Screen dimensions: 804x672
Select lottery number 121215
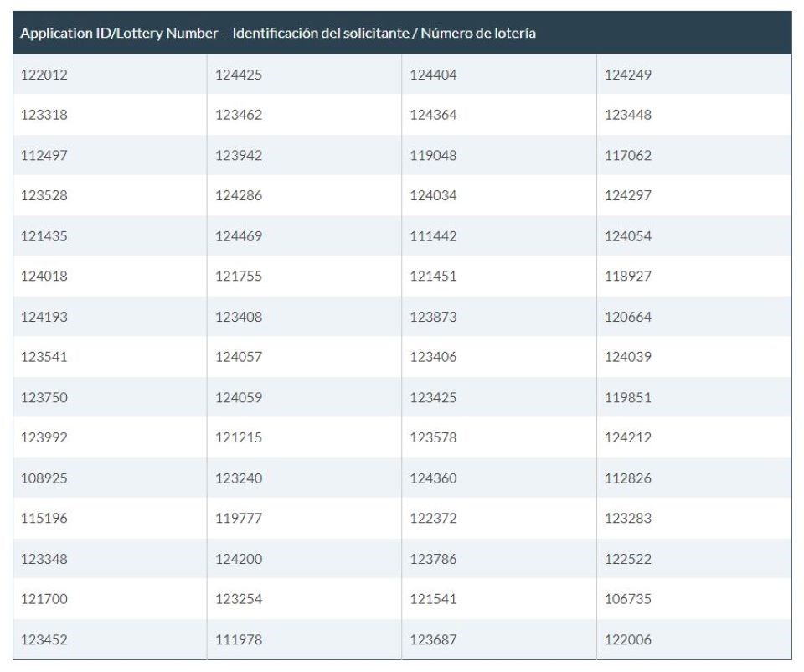click(239, 437)
